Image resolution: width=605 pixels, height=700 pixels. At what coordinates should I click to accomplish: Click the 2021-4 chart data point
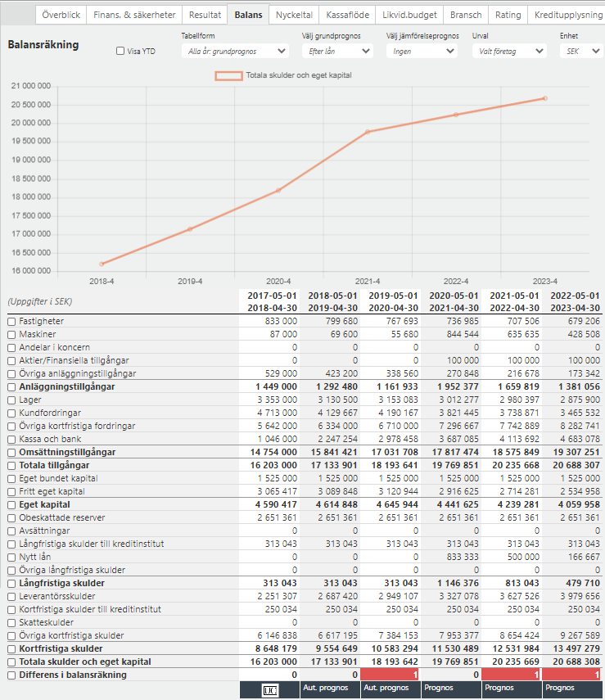click(368, 132)
